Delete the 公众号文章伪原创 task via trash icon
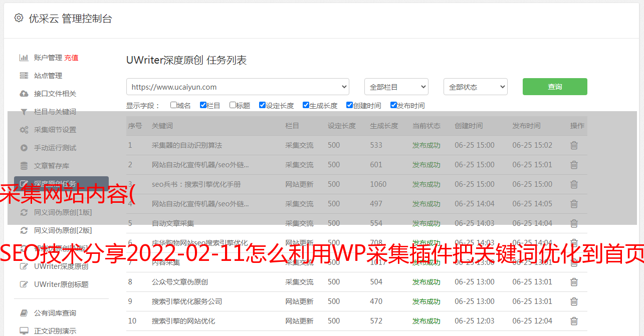Screen dimensions: 644x336 (x=574, y=282)
